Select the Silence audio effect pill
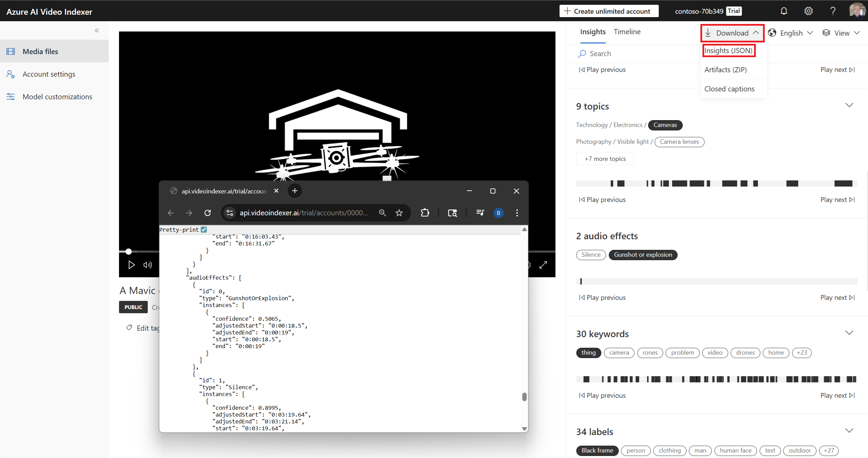The image size is (868, 458). pyautogui.click(x=591, y=255)
